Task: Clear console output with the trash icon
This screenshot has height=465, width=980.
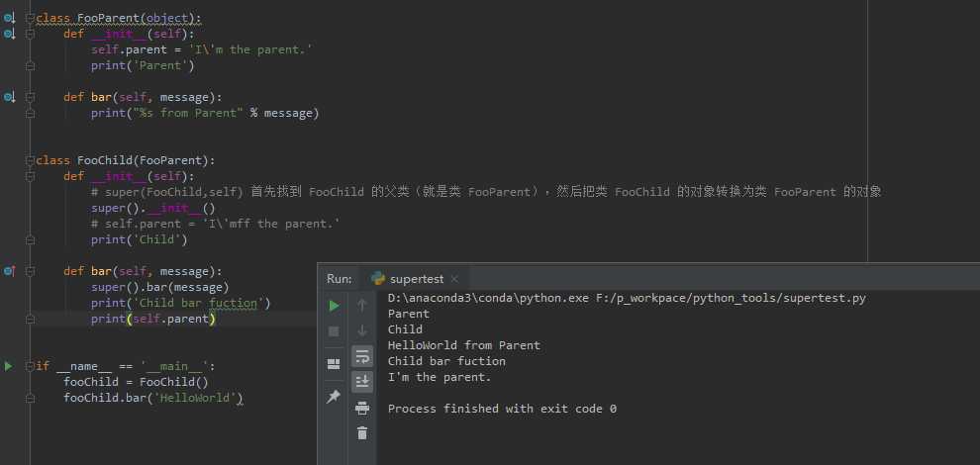Action: (362, 432)
